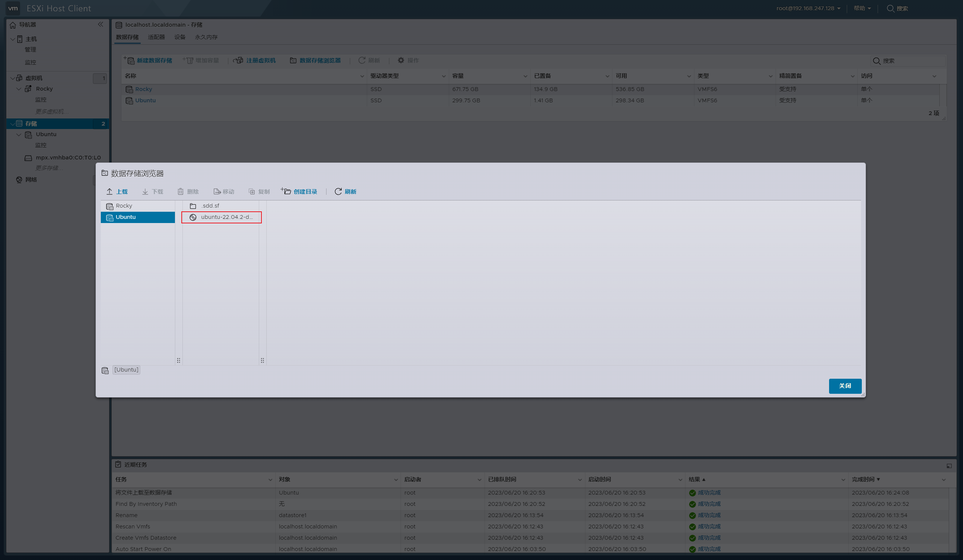Open the Task (任务) column dropdown in Recent Tasks

point(270,480)
